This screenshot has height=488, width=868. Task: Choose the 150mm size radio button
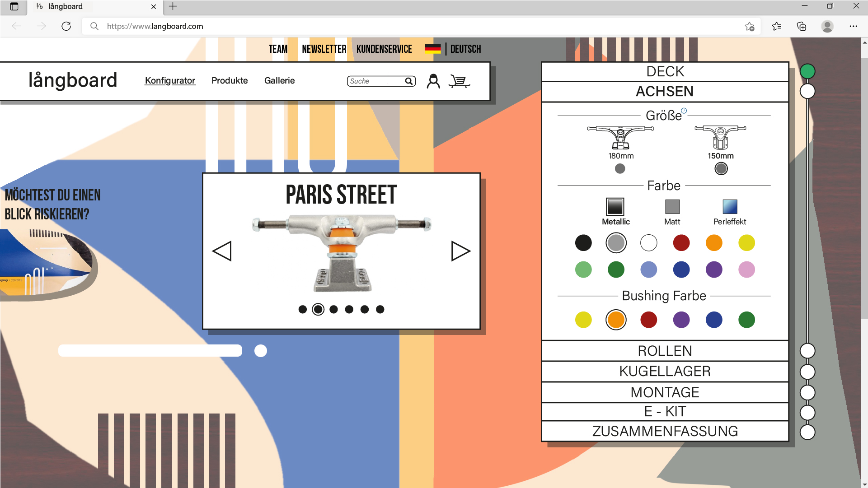(x=721, y=168)
